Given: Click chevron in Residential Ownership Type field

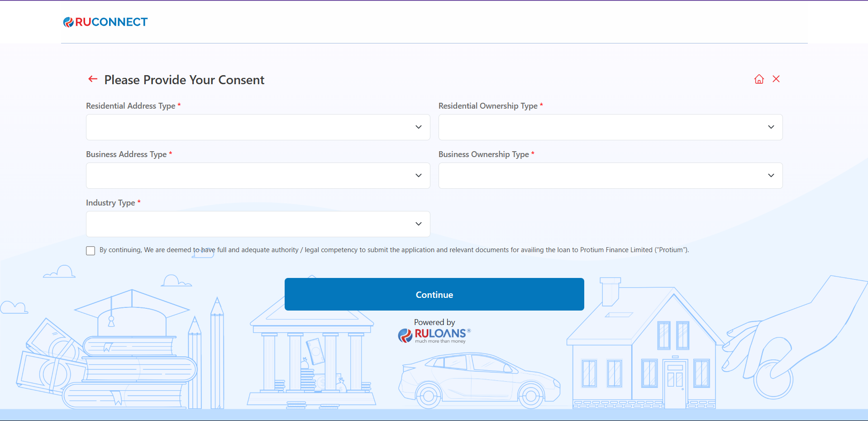Looking at the screenshot, I should 771,127.
